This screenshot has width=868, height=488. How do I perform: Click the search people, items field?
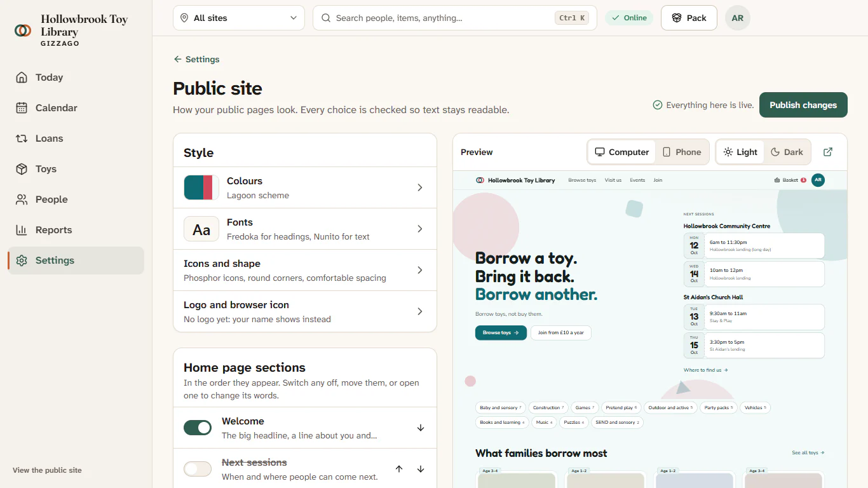tap(455, 18)
